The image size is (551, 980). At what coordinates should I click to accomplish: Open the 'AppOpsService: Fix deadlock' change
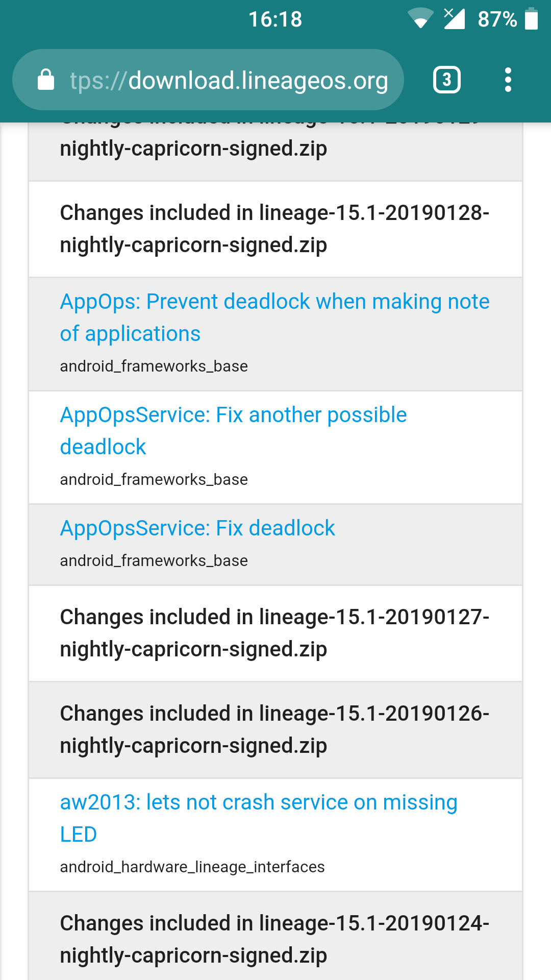point(197,528)
